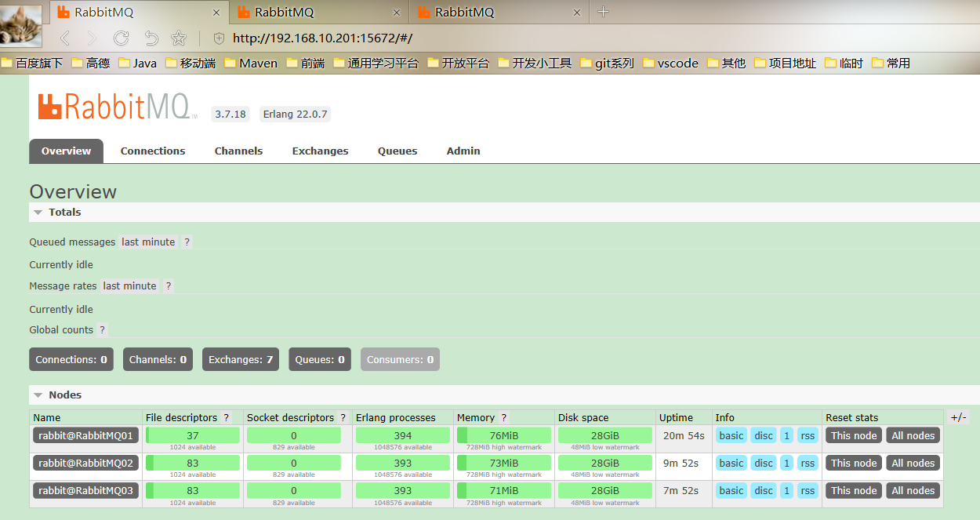Viewport: 980px width, 520px height.
Task: Click the Consumers: 0 count button
Action: pyautogui.click(x=400, y=360)
